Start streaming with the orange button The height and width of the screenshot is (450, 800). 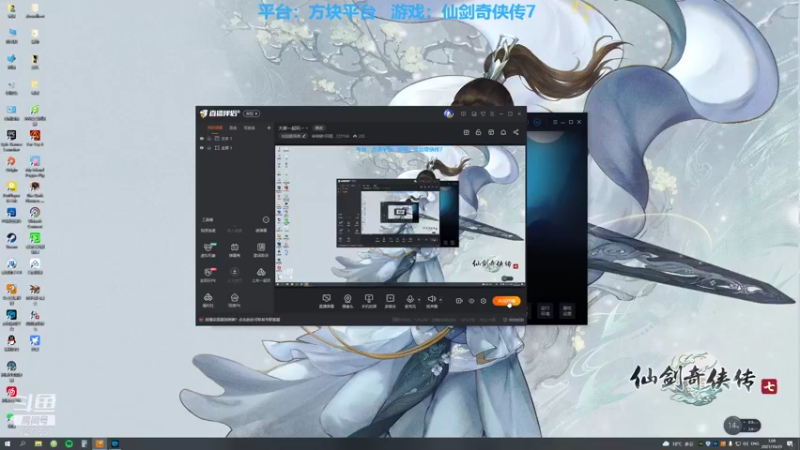point(507,301)
